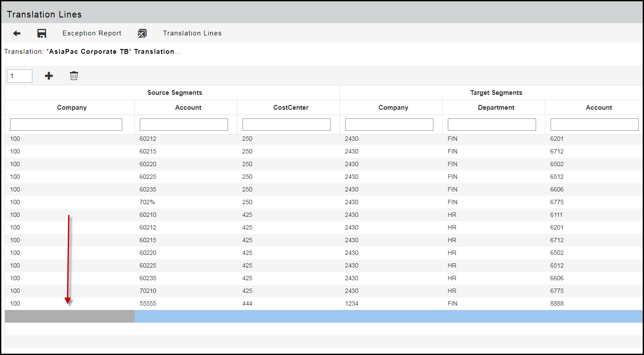Filter by target Account field
644x355 pixels.
pos(595,125)
